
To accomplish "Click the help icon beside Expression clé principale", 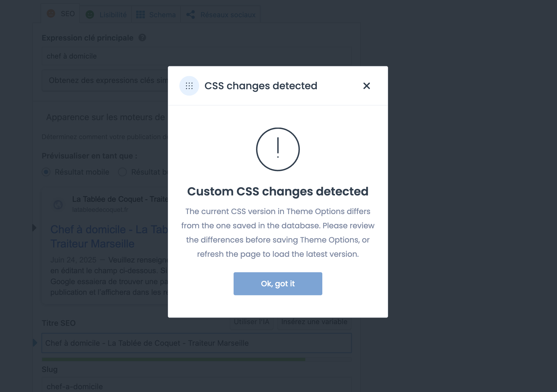I will [142, 38].
